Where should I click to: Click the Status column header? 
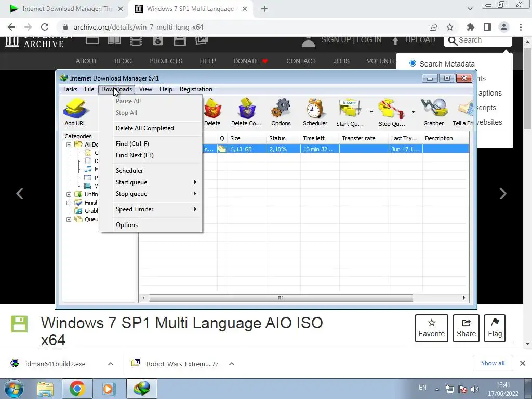(283, 138)
